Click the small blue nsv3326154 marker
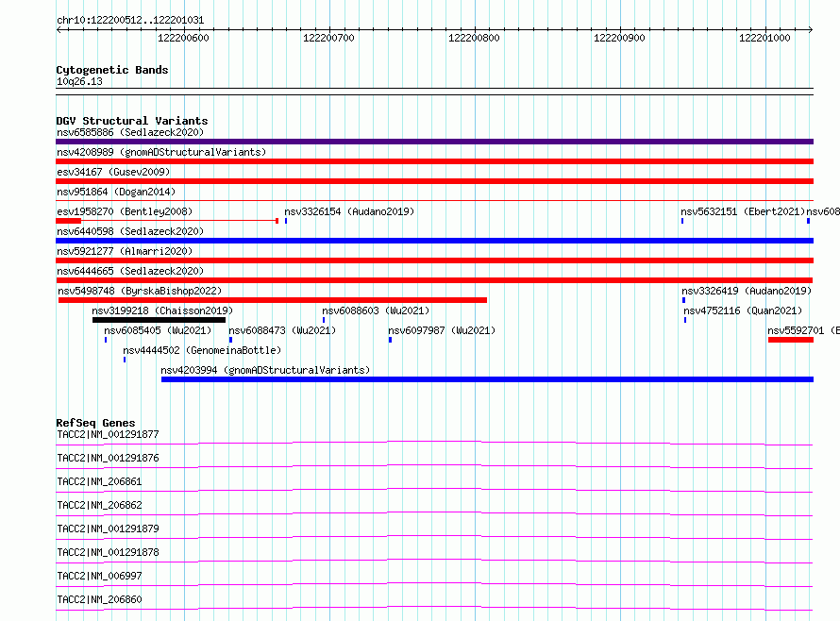This screenshot has height=621, width=840. (286, 221)
